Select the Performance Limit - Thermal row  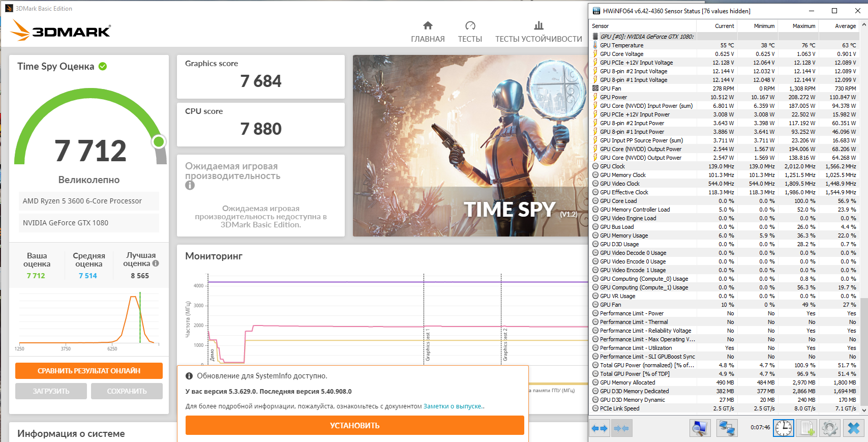click(725, 322)
